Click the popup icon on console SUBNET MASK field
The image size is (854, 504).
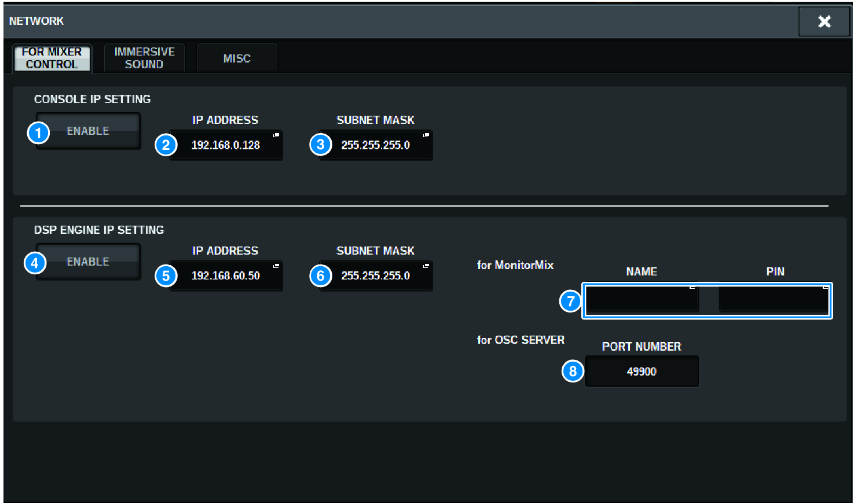[x=426, y=135]
